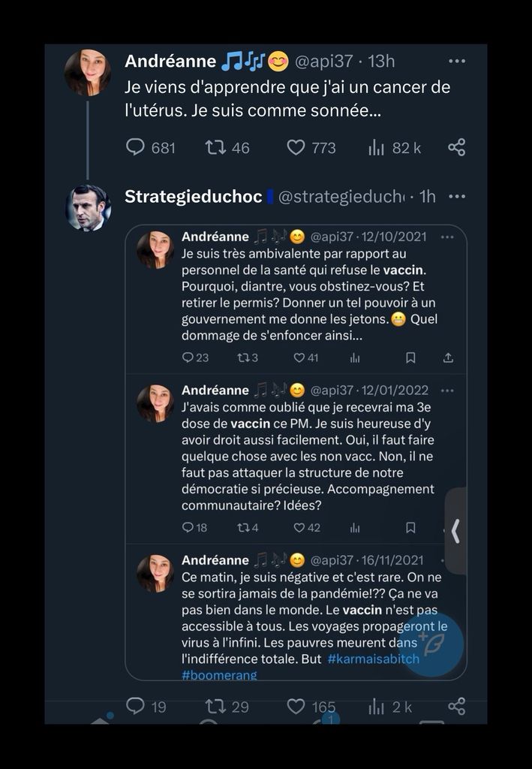This screenshot has height=769, width=532.
Task: Reply to Andréanne's cancer tweet
Action: 135,147
